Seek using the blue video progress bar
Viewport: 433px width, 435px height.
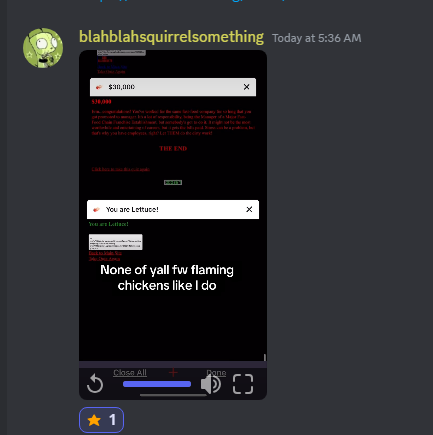coord(157,384)
